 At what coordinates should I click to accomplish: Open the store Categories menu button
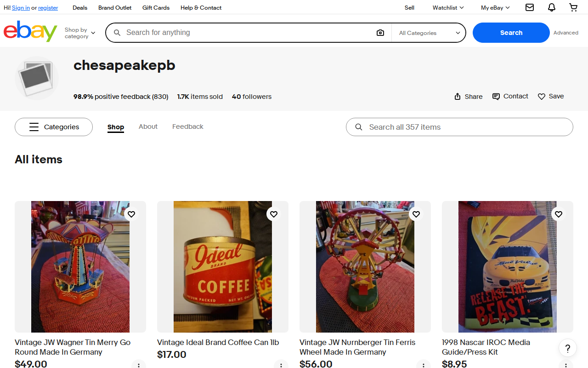point(54,127)
